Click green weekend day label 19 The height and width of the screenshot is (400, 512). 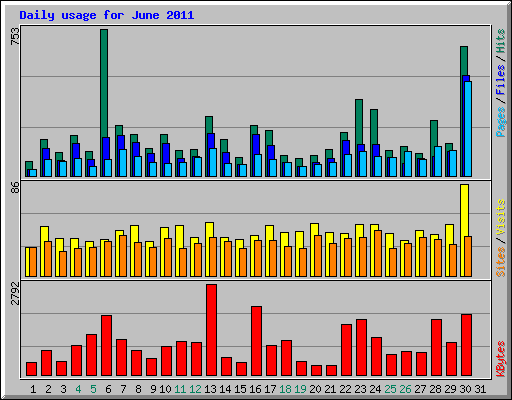pos(300,389)
